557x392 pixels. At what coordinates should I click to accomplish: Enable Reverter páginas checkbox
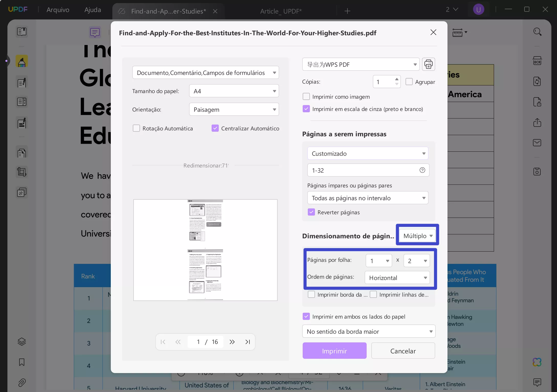(x=311, y=212)
